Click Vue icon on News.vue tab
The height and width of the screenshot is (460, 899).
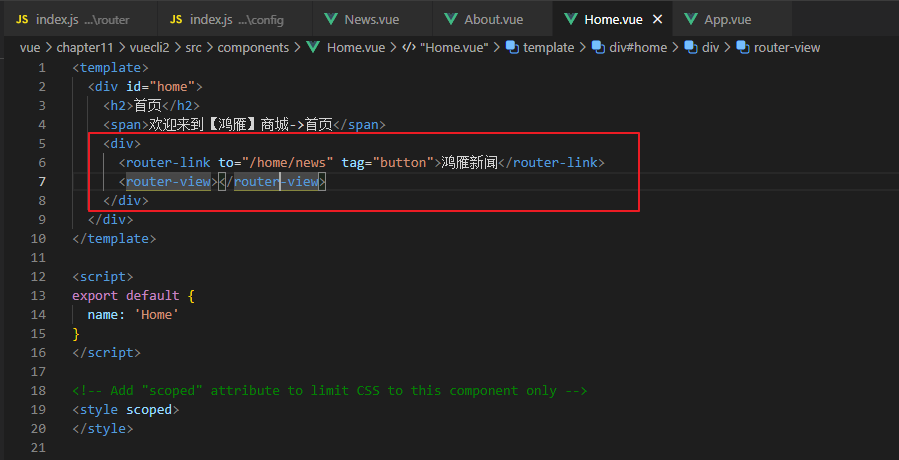coord(331,19)
